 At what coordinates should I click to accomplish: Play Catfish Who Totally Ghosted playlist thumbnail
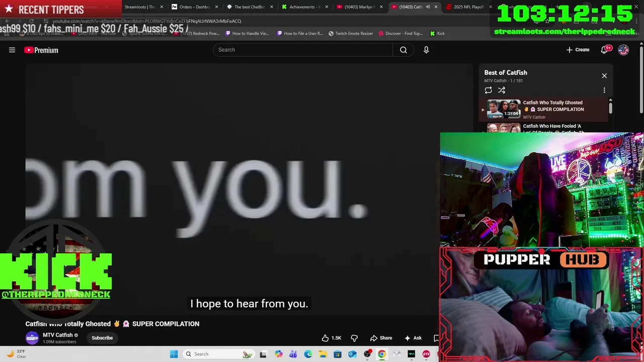pyautogui.click(x=504, y=109)
